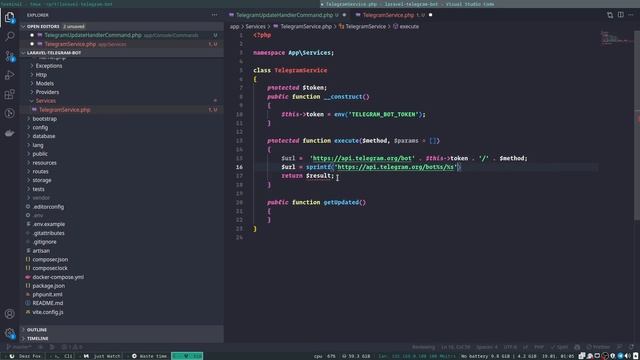Screen dimensions: 640x360
Task: Collapse the Services folder
Action: click(45, 101)
